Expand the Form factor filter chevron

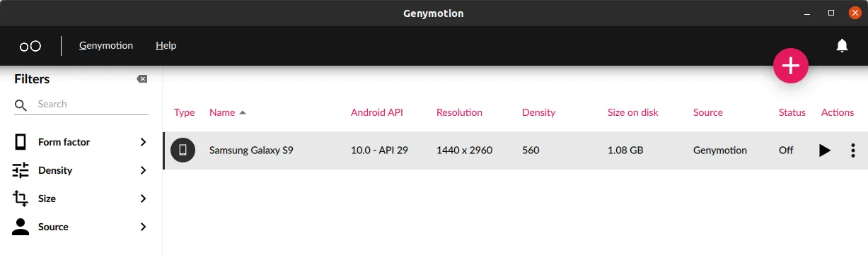(x=144, y=142)
